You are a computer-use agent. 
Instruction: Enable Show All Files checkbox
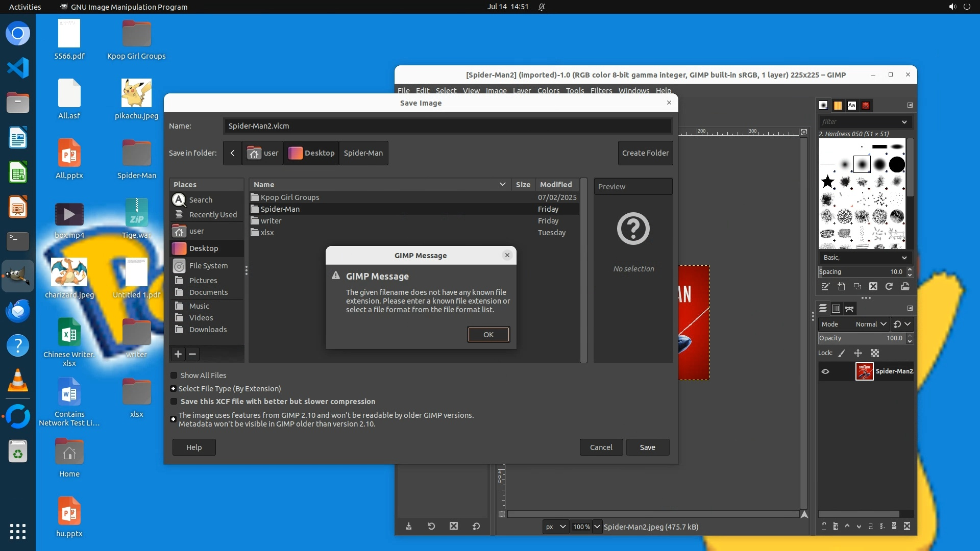174,375
